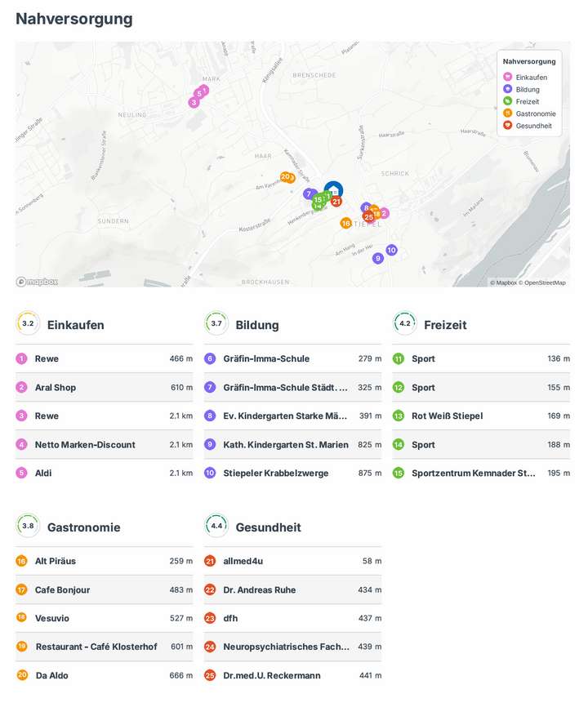588x707 pixels.
Task: Click the Gesundheit 4.4 score ring
Action: (x=216, y=526)
